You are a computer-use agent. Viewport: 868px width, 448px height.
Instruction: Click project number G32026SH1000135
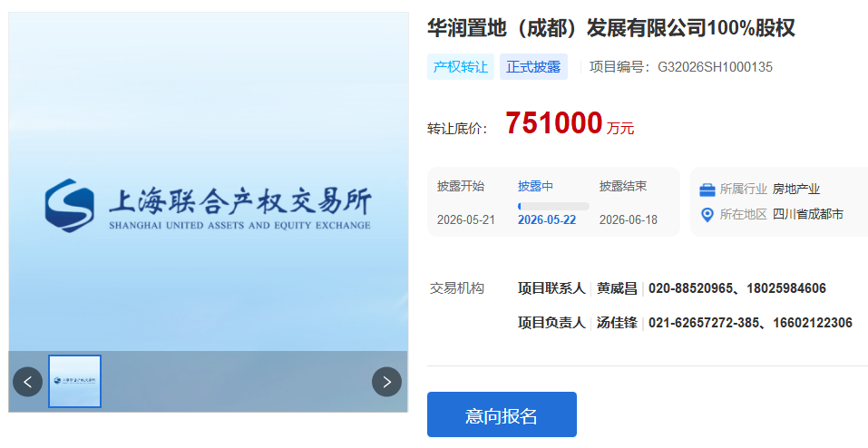pos(715,67)
